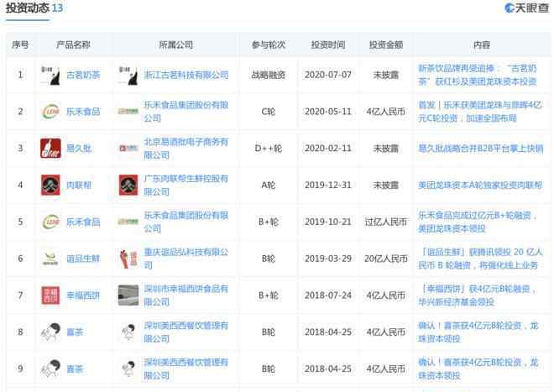Image resolution: width=554 pixels, height=392 pixels.
Task: Open the 浙江古茗科技有限公司 company link
Action: [186, 75]
